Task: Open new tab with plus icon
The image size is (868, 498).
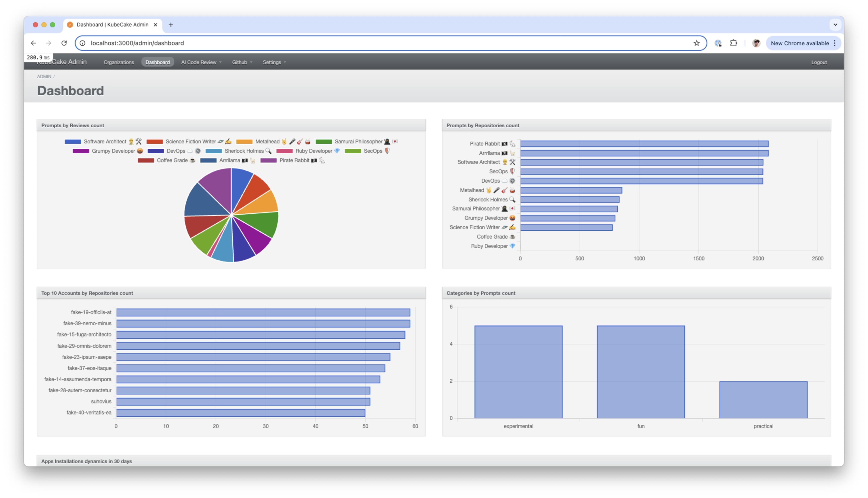Action: click(x=171, y=25)
